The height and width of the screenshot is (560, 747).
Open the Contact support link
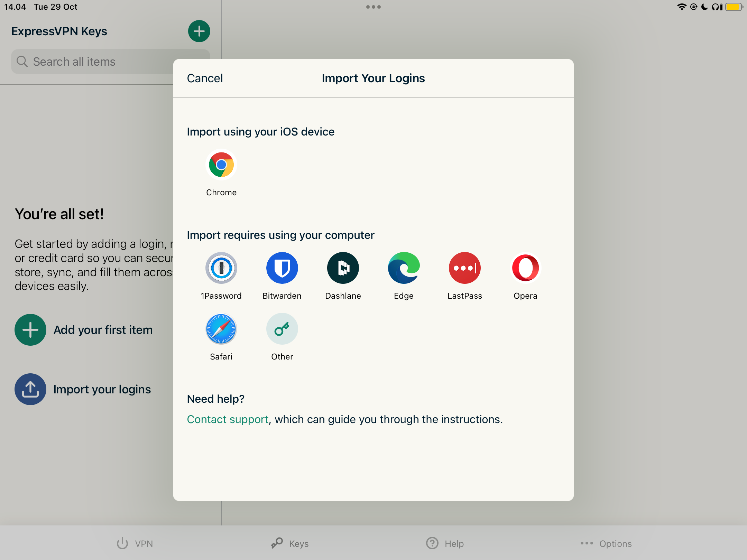click(x=228, y=419)
